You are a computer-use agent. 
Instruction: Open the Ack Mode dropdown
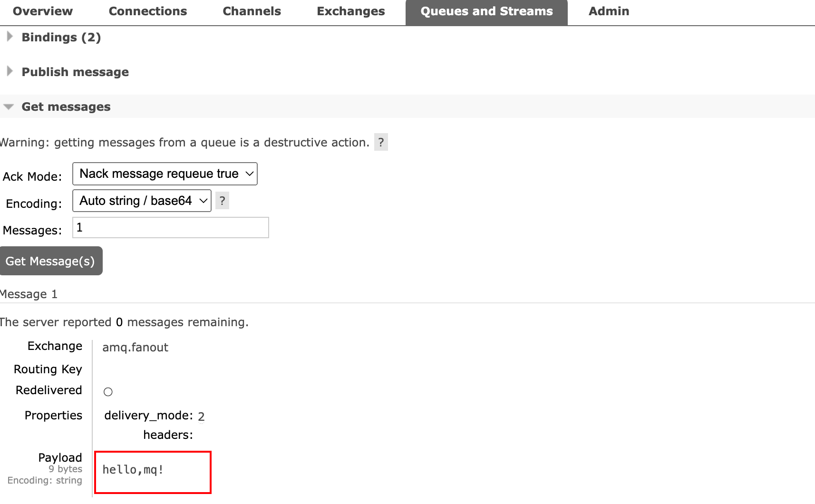pyautogui.click(x=165, y=174)
